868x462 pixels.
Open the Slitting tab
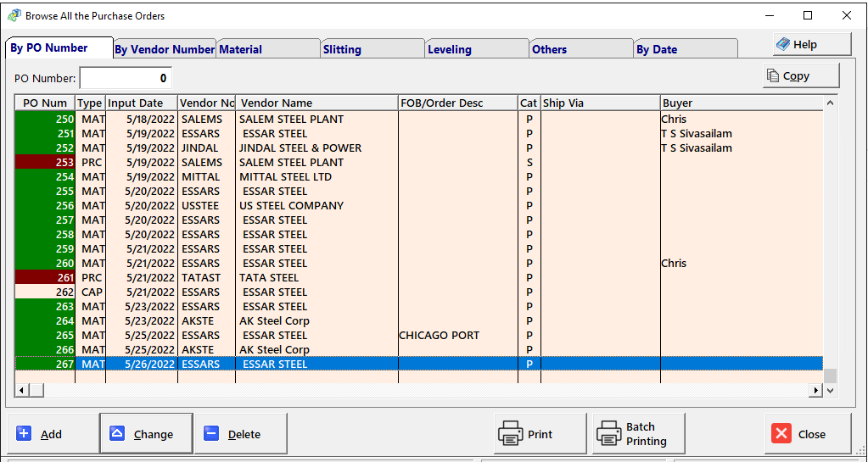click(x=372, y=49)
